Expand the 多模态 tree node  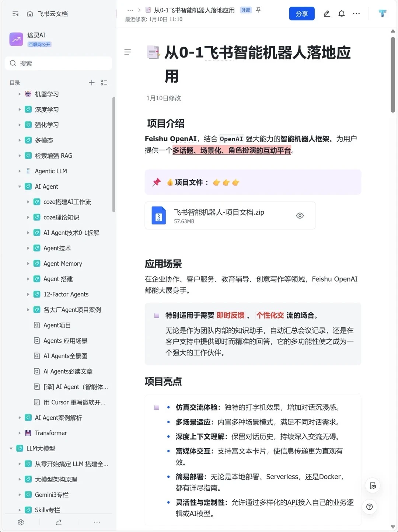20,140
